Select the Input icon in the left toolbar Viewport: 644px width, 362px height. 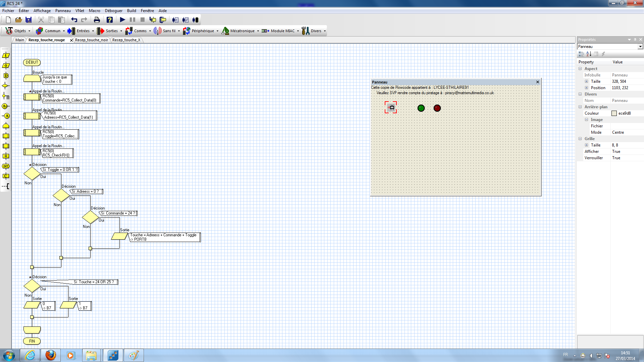tap(6, 55)
